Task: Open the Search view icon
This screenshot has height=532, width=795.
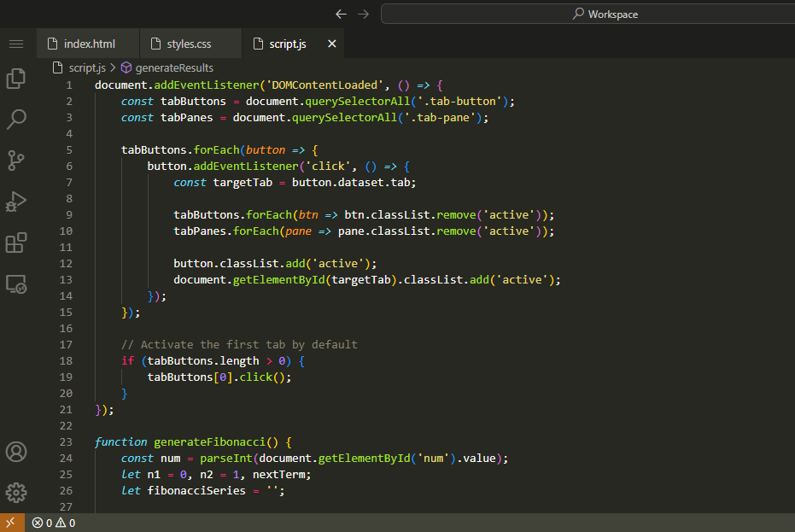Action: click(x=16, y=120)
